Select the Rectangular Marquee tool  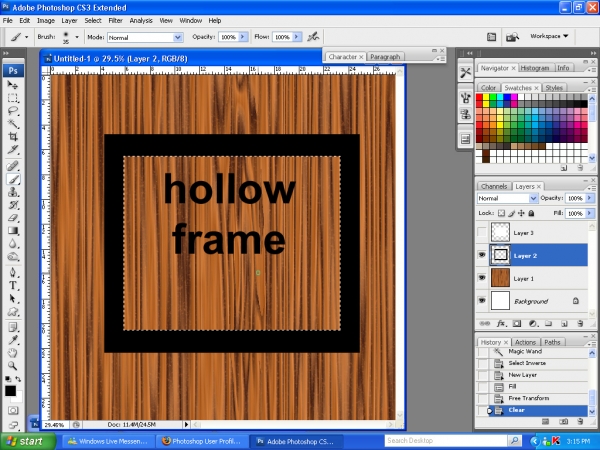[x=13, y=98]
